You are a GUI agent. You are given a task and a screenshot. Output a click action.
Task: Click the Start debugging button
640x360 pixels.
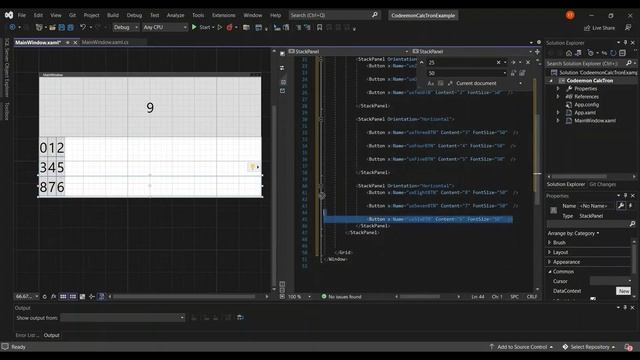(201, 27)
